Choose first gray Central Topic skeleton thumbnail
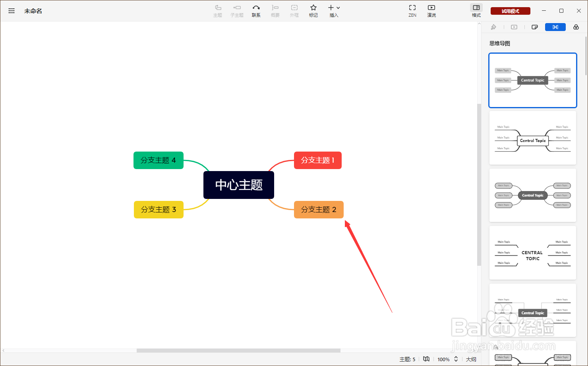Viewport: 588px width, 366px height. [533, 80]
